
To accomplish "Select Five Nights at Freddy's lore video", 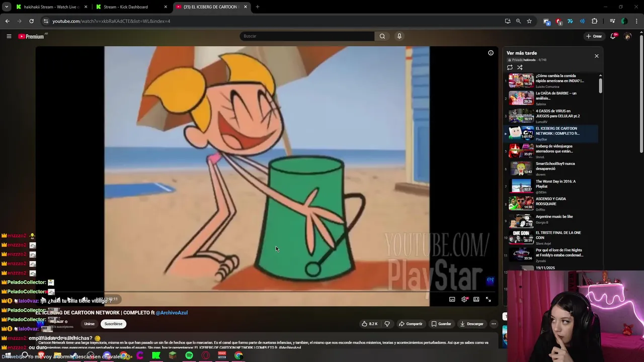I will (550, 255).
